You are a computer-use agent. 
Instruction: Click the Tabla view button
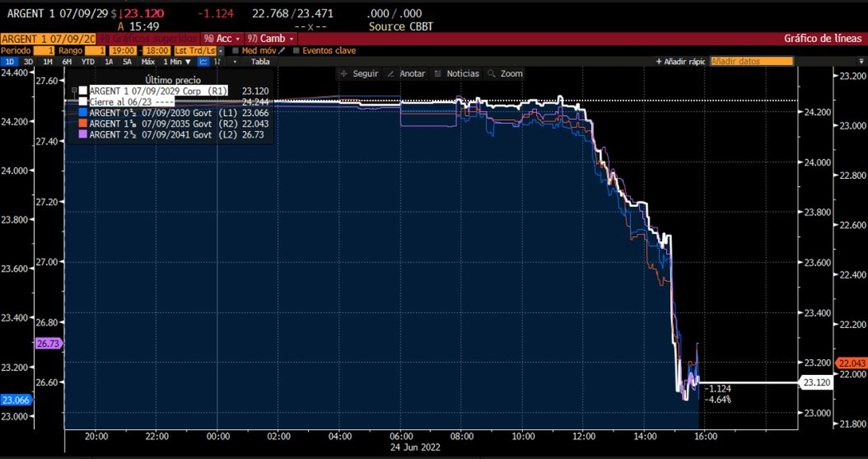coord(260,62)
